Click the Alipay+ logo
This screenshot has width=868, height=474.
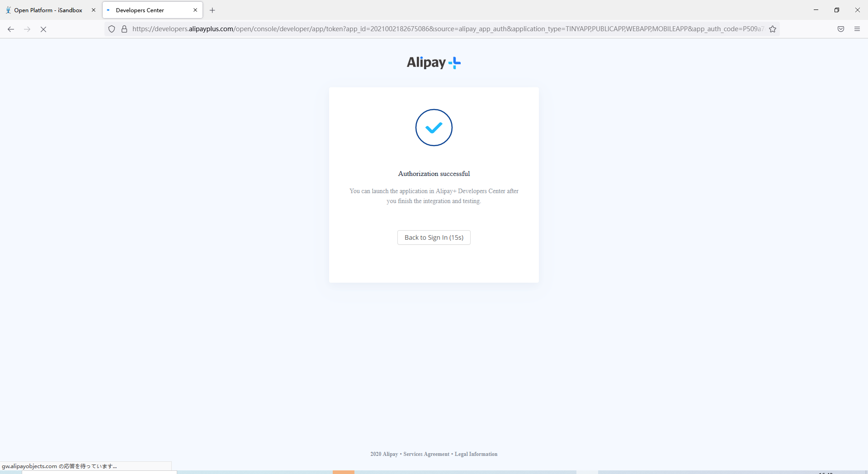tap(434, 62)
